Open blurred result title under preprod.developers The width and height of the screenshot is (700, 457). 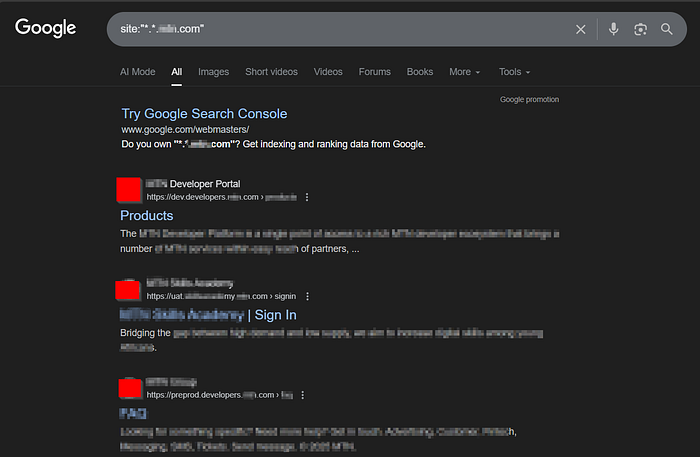133,414
